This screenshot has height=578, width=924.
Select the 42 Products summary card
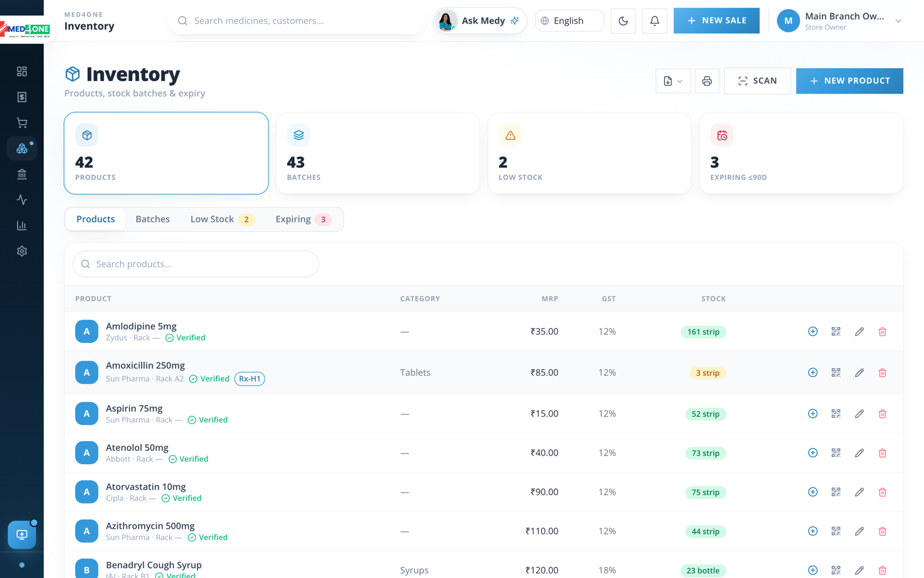coord(166,153)
